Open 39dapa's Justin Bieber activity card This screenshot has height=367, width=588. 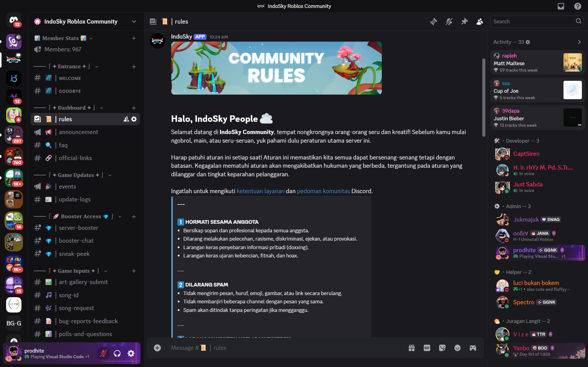pyautogui.click(x=538, y=118)
